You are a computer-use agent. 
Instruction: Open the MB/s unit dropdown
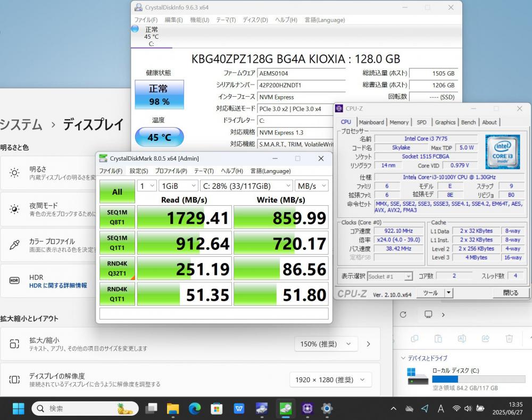[x=311, y=186]
